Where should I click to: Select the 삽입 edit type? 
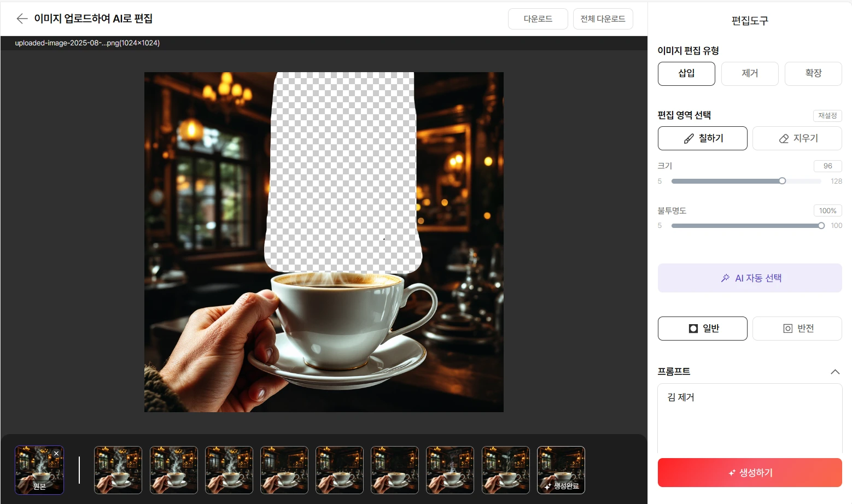(x=686, y=74)
